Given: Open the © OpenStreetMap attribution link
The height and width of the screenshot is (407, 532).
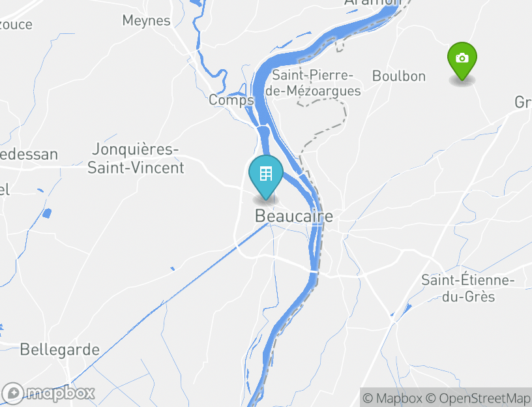Looking at the screenshot, I should 478,398.
